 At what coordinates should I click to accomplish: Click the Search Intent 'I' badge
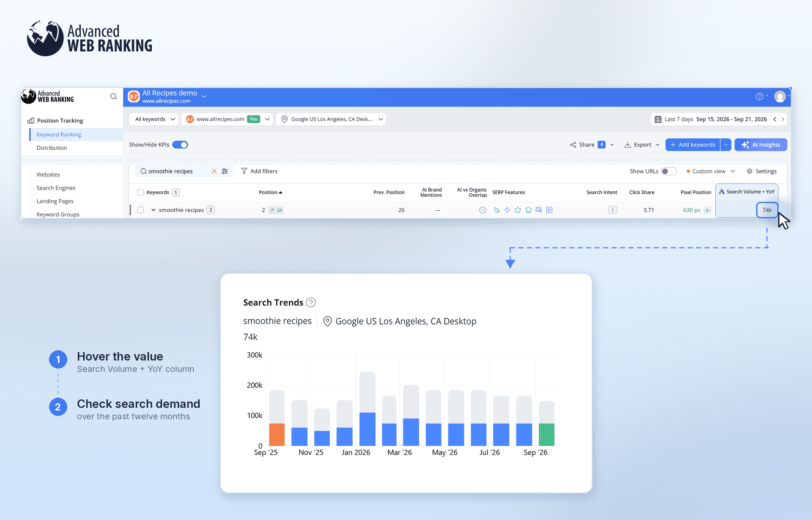pyautogui.click(x=613, y=210)
